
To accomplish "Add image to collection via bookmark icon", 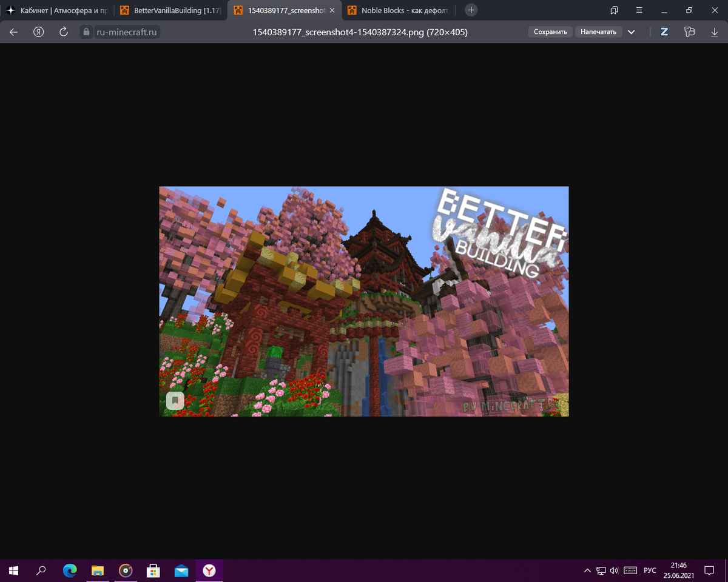I will pos(175,401).
